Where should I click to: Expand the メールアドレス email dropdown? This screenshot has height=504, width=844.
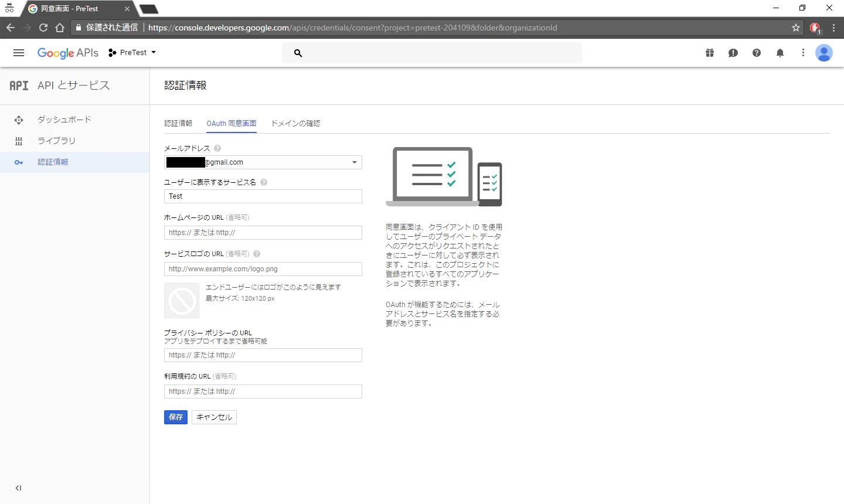(263, 162)
